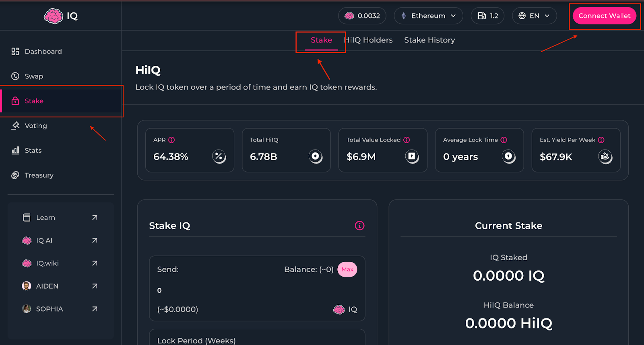Image resolution: width=644 pixels, height=345 pixels.
Task: Click the Lock Period (Weeks) label
Action: pyautogui.click(x=196, y=341)
